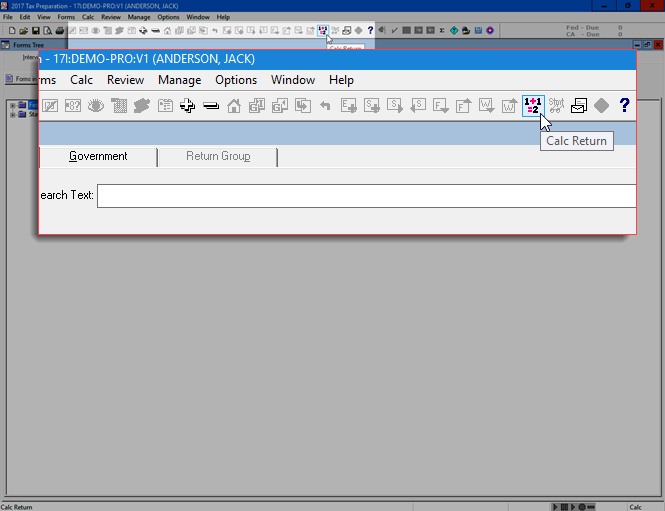Image resolution: width=665 pixels, height=511 pixels.
Task: Click the E-plus icon in enlarged toolbar
Action: (x=349, y=106)
